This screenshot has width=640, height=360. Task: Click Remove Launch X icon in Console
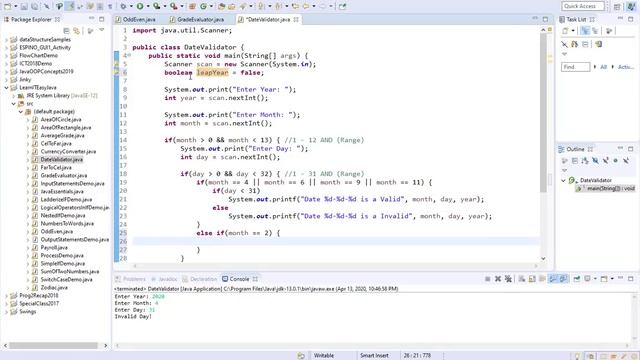(x=498, y=279)
